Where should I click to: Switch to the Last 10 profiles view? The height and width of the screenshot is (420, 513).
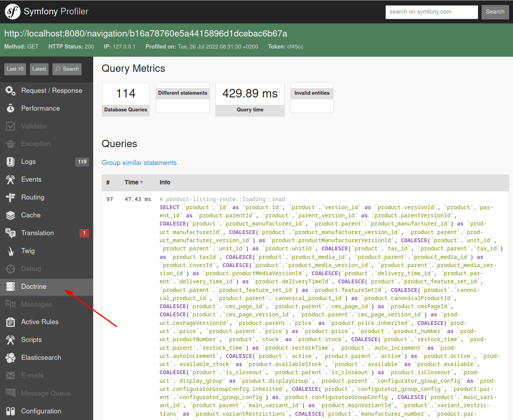click(x=15, y=69)
